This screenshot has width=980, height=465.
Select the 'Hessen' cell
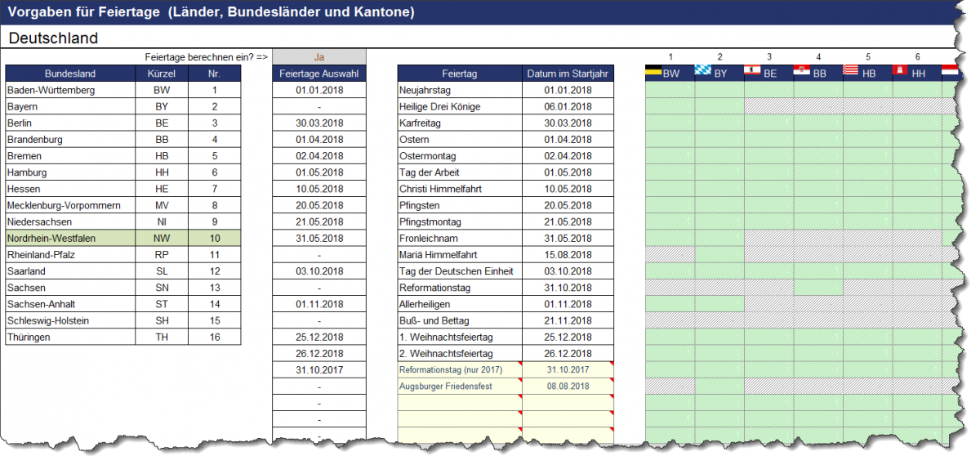pyautogui.click(x=70, y=189)
